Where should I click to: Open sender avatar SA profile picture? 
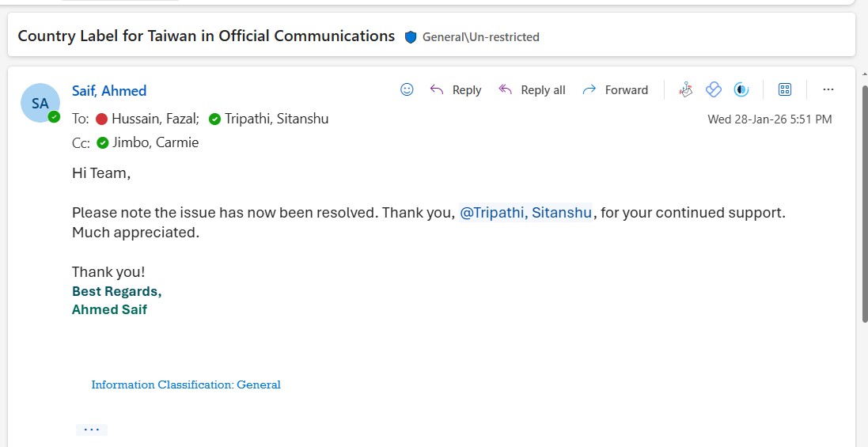tap(40, 103)
